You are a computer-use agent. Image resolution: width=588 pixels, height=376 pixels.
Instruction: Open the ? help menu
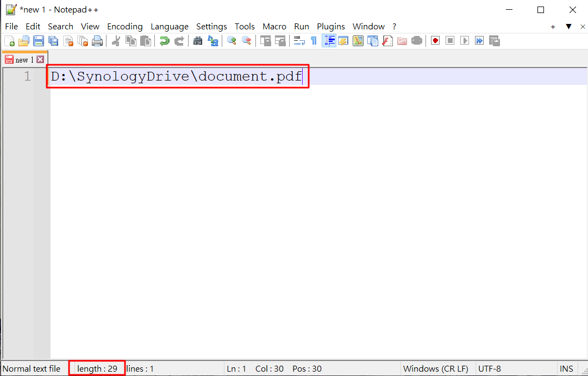(x=394, y=27)
